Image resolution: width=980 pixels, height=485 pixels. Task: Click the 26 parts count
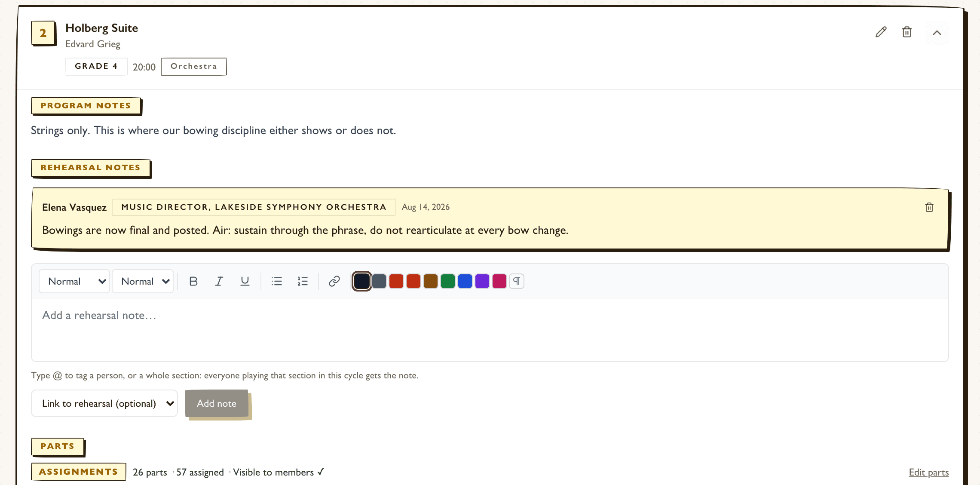pyautogui.click(x=150, y=472)
